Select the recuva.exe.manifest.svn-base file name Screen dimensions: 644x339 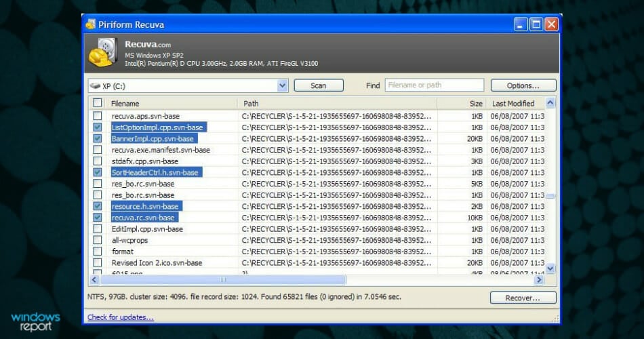coord(161,150)
